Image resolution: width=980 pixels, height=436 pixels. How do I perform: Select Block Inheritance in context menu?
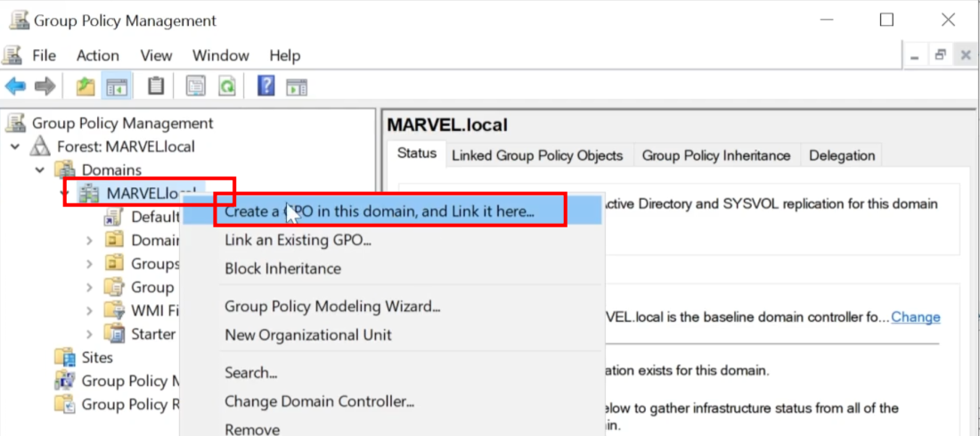pos(282,268)
